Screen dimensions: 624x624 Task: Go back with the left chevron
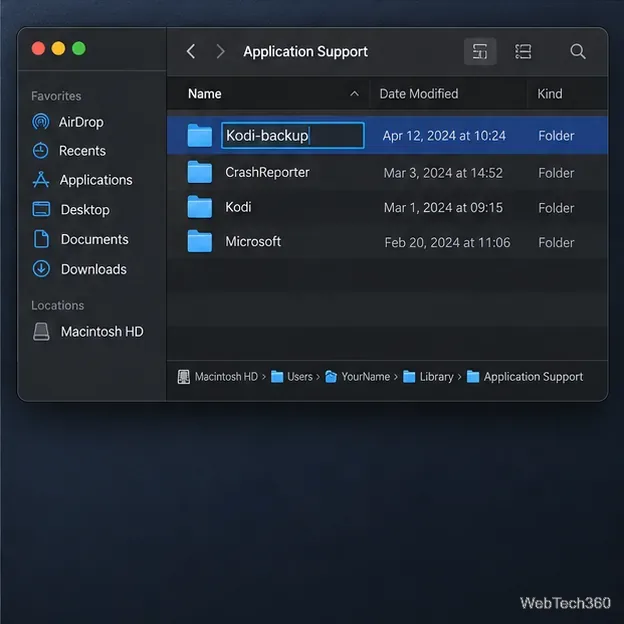point(191,51)
